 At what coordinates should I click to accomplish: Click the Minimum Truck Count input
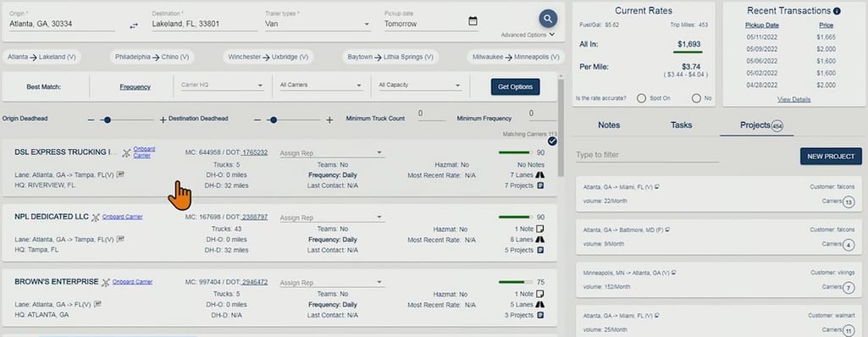tap(432, 114)
